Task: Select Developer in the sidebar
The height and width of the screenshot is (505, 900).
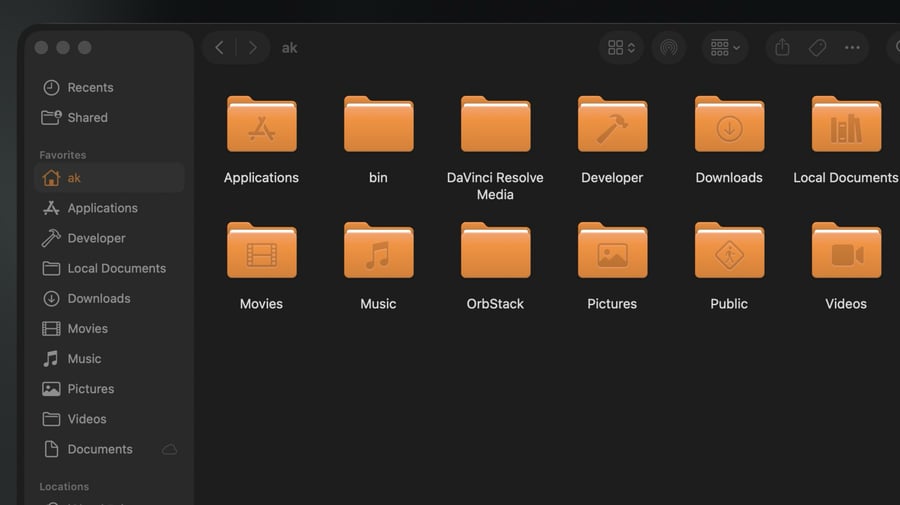Action: (109, 238)
